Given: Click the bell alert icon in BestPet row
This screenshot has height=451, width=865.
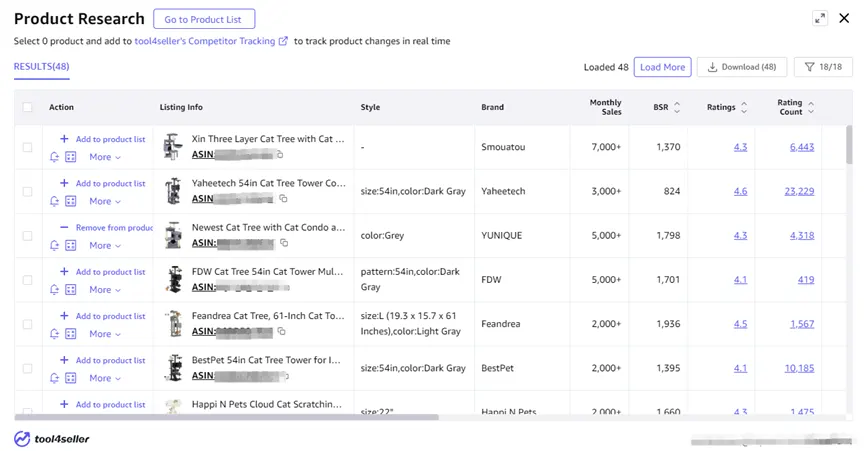Looking at the screenshot, I should [x=54, y=378].
